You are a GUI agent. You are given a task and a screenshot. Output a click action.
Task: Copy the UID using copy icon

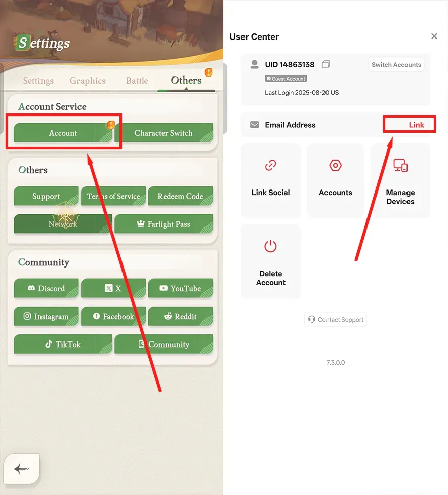tap(326, 64)
